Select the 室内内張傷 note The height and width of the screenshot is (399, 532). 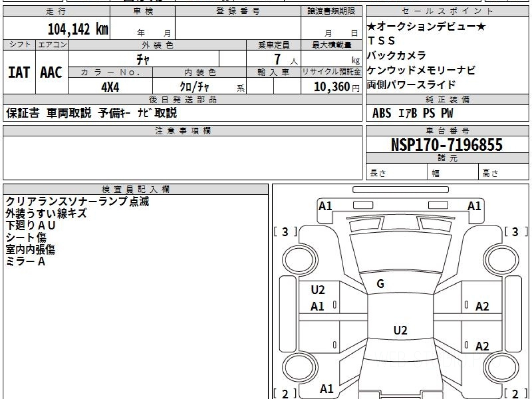pyautogui.click(x=30, y=250)
